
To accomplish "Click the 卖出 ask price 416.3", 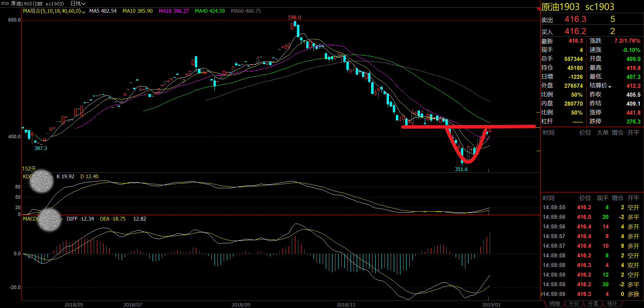I will (575, 19).
